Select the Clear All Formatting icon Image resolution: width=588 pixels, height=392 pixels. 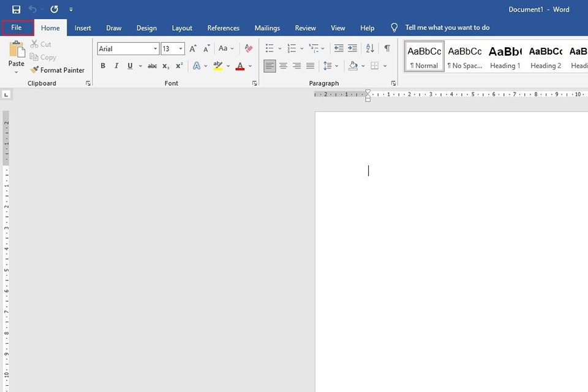pos(248,48)
